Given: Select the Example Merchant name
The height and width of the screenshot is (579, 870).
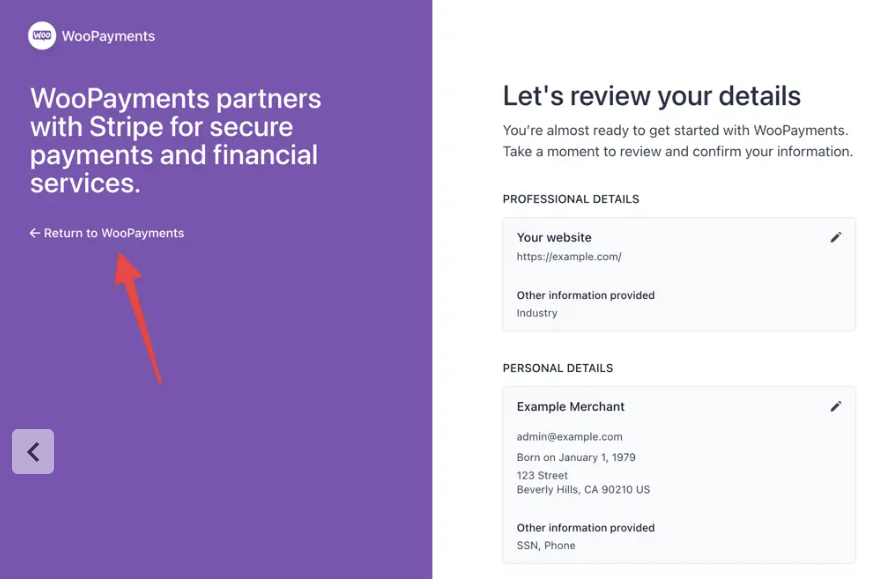Looking at the screenshot, I should click(x=570, y=407).
